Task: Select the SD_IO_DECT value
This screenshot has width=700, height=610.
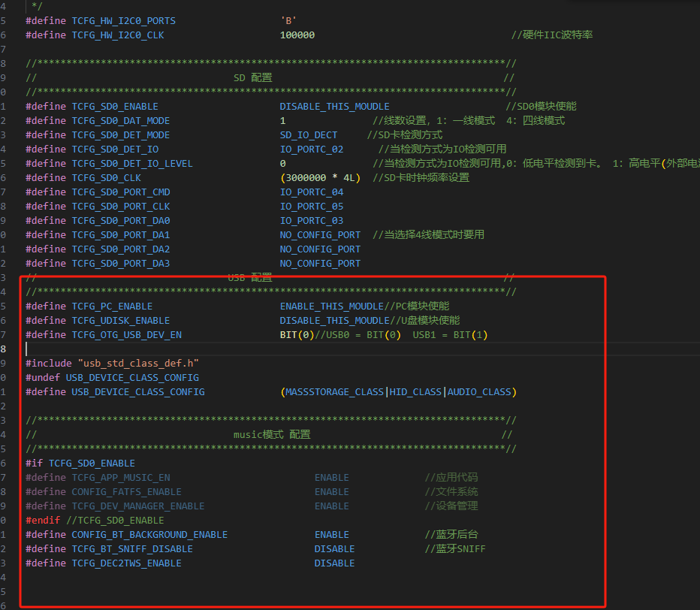Action: point(309,135)
